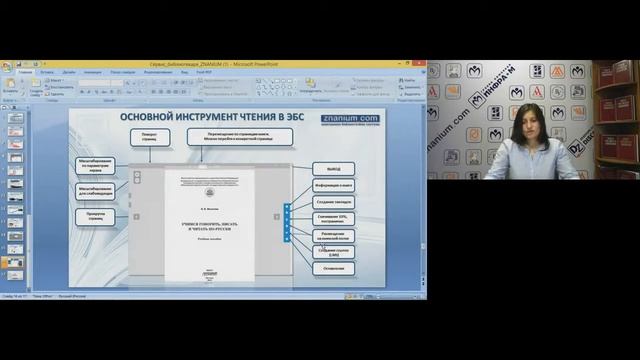This screenshot has width=640, height=360.
Task: Select the blue vertical toolbar strip in the slide
Action: pos(287,223)
